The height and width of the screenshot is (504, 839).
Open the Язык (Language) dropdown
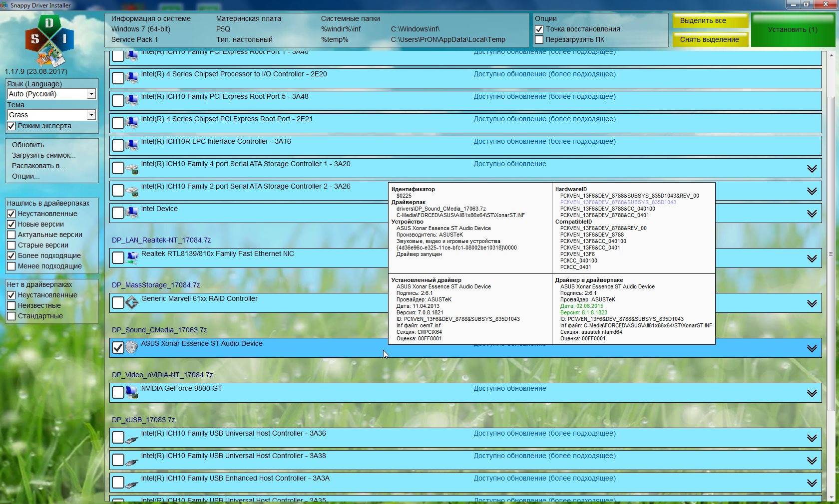51,94
